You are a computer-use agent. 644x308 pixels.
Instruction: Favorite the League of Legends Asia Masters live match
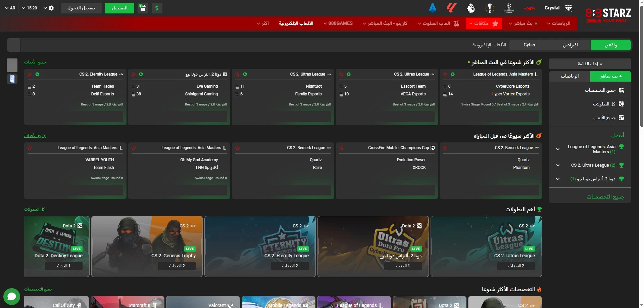point(445,74)
